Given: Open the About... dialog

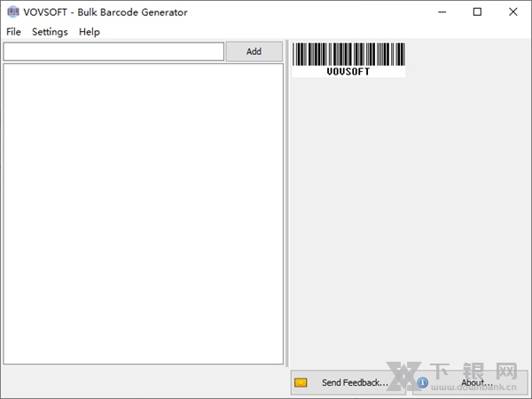Looking at the screenshot, I should click(476, 383).
